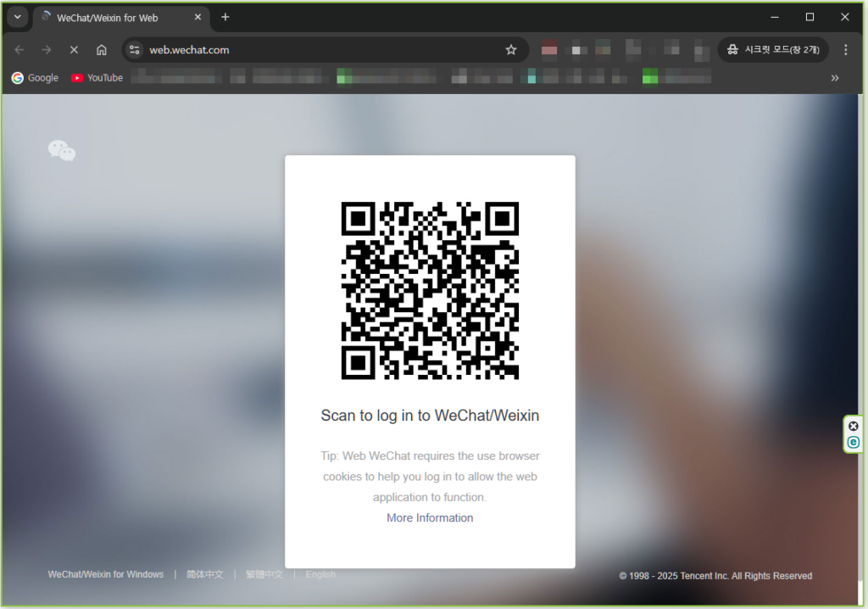The width and height of the screenshot is (868, 609).
Task: Open Chrome three-dot menu
Action: click(x=845, y=50)
